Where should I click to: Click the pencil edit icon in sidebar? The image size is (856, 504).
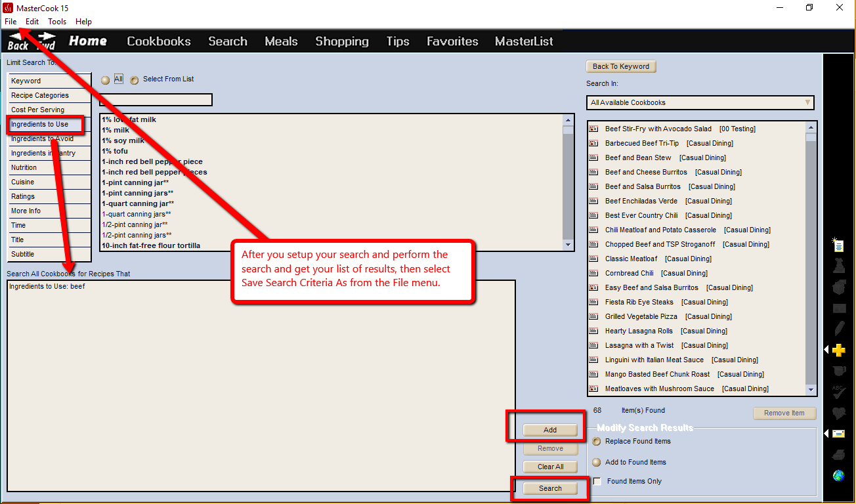pyautogui.click(x=838, y=329)
